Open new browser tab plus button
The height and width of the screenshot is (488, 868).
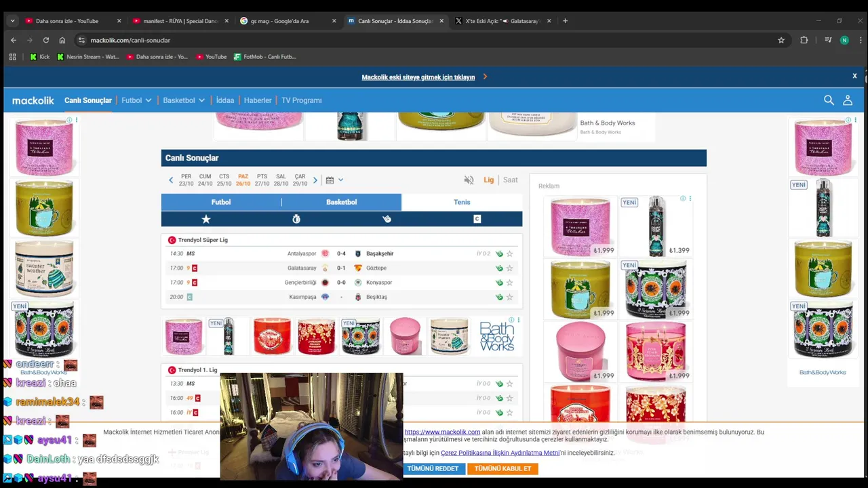(566, 21)
